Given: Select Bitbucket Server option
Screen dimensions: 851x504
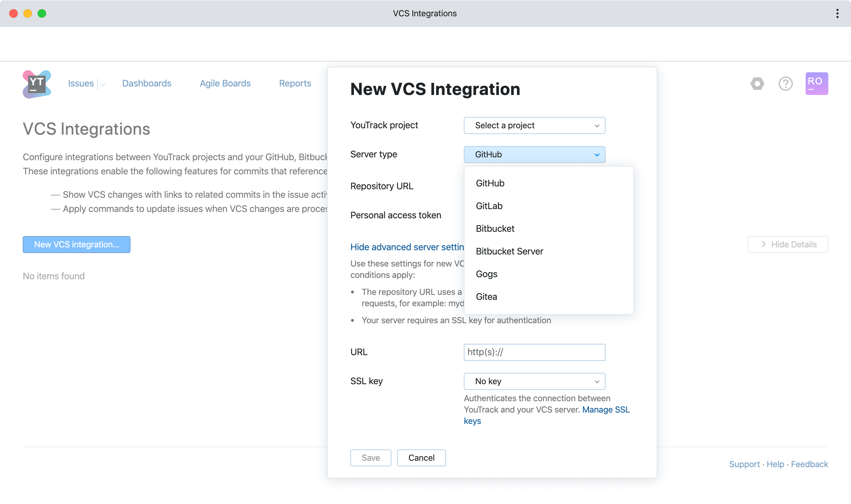Looking at the screenshot, I should [x=549, y=251].
